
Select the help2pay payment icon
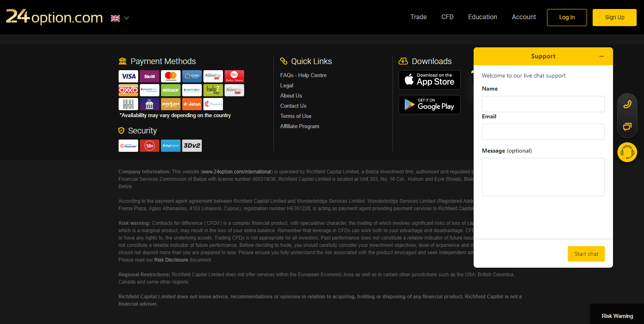click(213, 90)
